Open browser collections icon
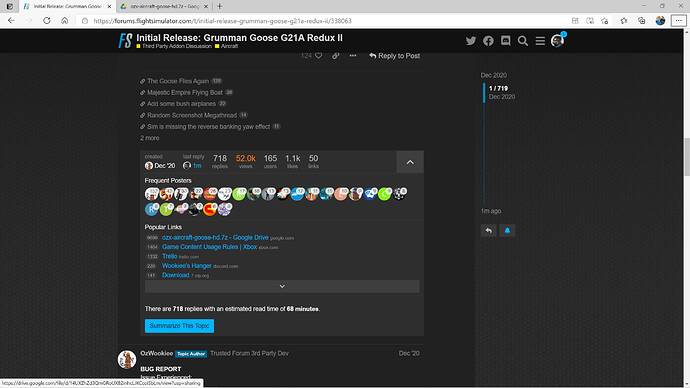 [x=642, y=21]
